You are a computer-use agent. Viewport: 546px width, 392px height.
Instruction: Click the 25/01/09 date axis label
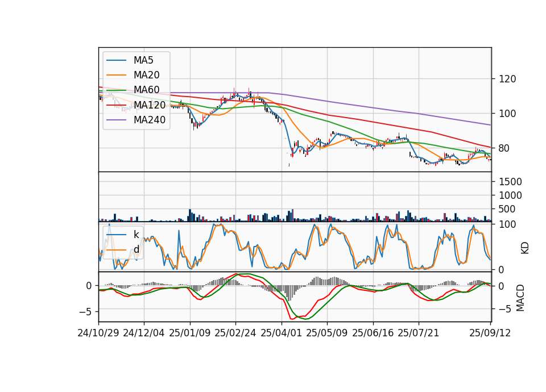[190, 333]
